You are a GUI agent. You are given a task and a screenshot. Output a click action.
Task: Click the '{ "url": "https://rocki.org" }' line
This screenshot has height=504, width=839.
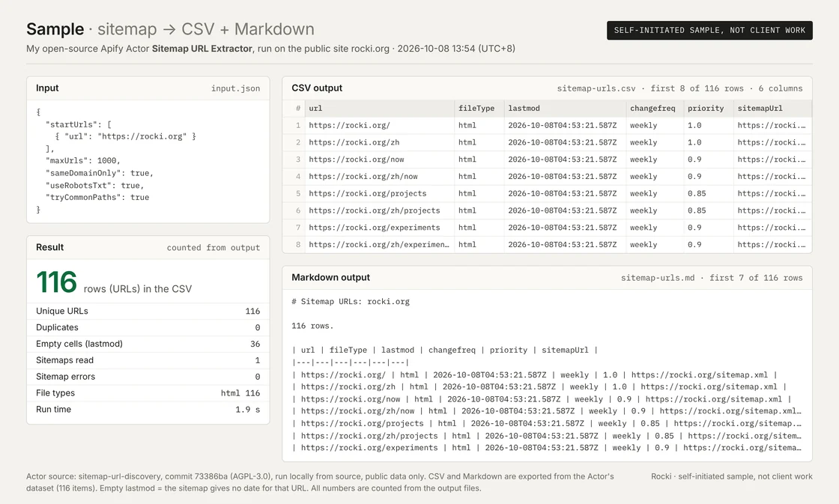126,136
